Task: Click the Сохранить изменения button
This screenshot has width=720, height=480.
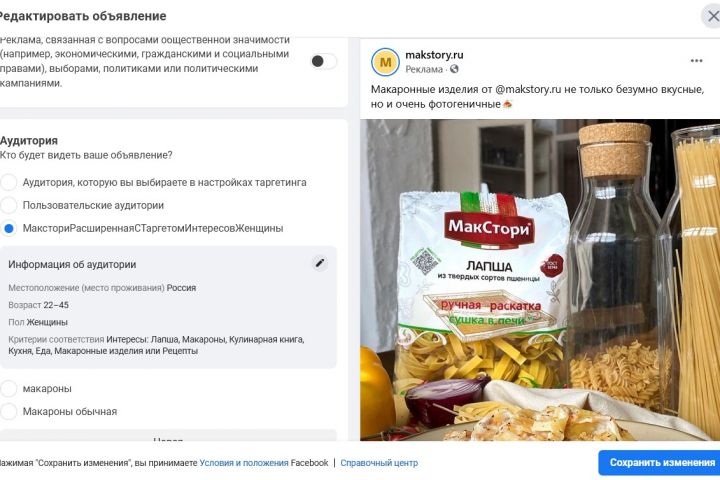Action: point(661,463)
